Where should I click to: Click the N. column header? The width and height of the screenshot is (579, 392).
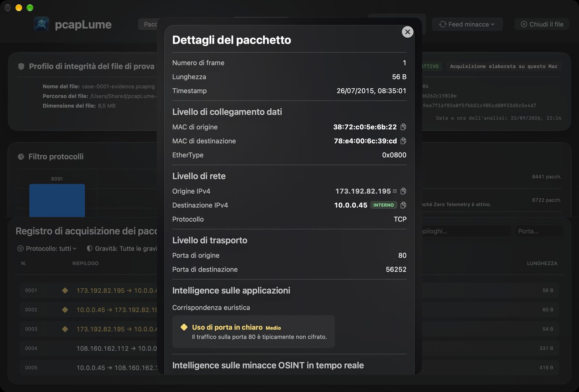24,263
